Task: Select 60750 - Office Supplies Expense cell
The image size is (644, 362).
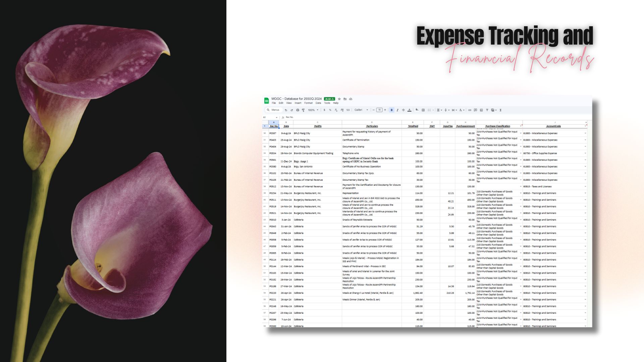Action: click(555, 153)
